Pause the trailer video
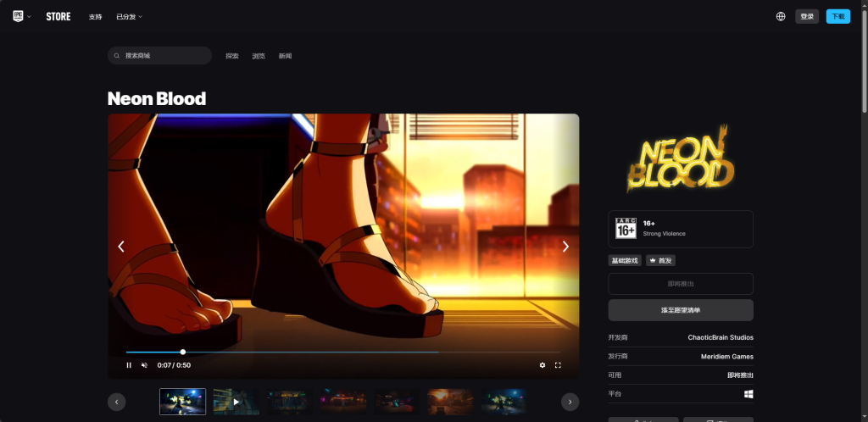This screenshot has height=422, width=868. coord(129,365)
